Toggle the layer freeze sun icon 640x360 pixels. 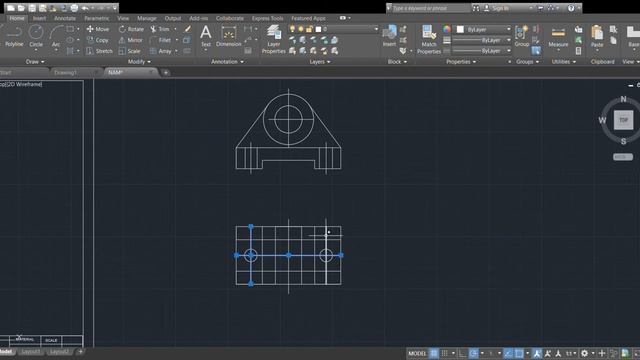tap(301, 29)
